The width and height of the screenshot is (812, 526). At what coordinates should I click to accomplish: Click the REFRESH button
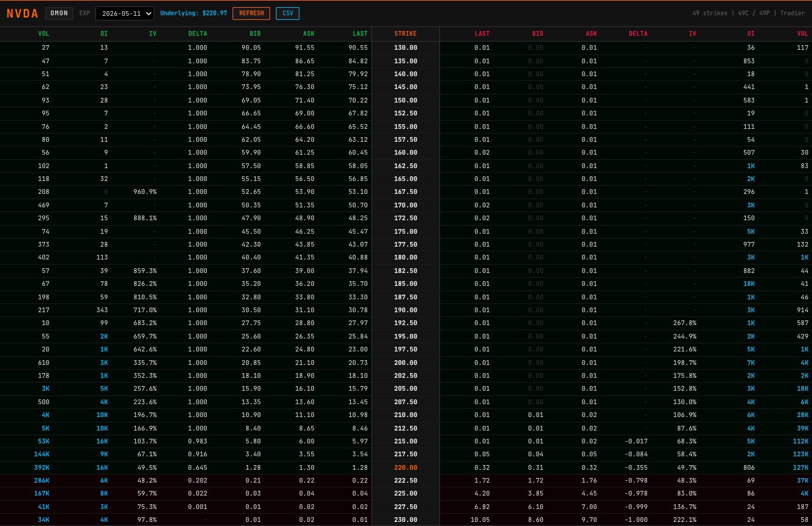click(x=251, y=13)
